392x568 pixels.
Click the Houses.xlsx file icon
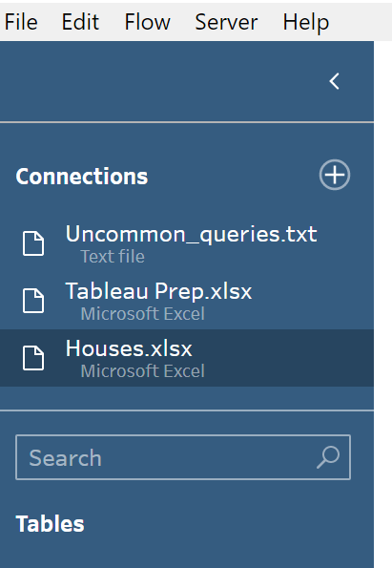coord(33,358)
